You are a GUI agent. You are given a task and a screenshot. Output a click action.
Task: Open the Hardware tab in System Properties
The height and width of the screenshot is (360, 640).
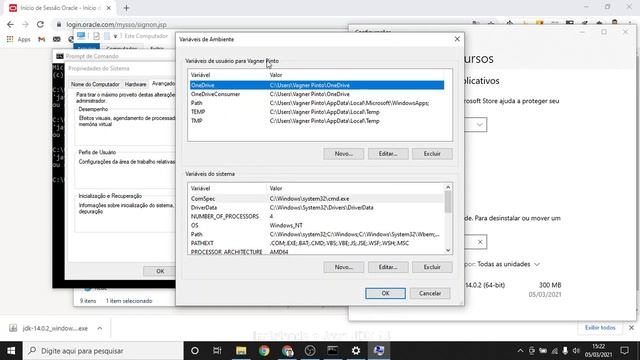pyautogui.click(x=136, y=84)
